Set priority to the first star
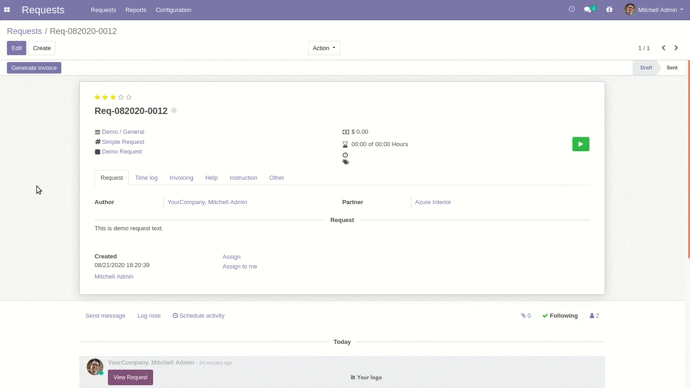 pyautogui.click(x=97, y=97)
